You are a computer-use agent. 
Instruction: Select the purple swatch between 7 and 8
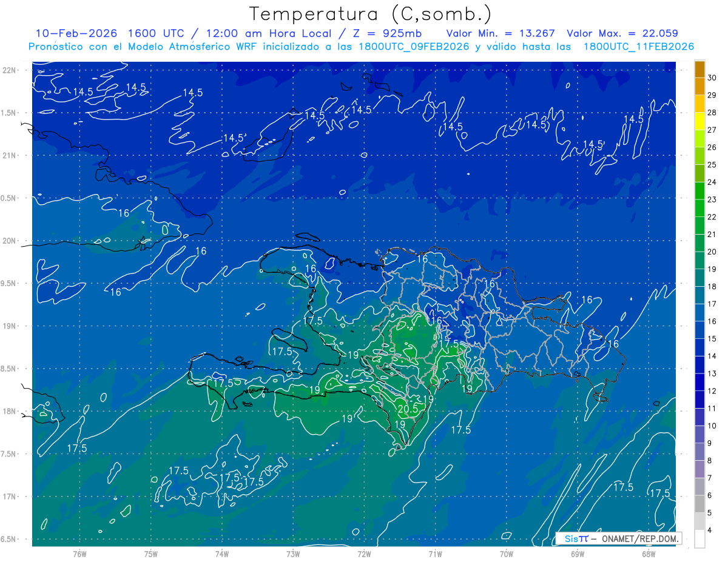pyautogui.click(x=699, y=469)
